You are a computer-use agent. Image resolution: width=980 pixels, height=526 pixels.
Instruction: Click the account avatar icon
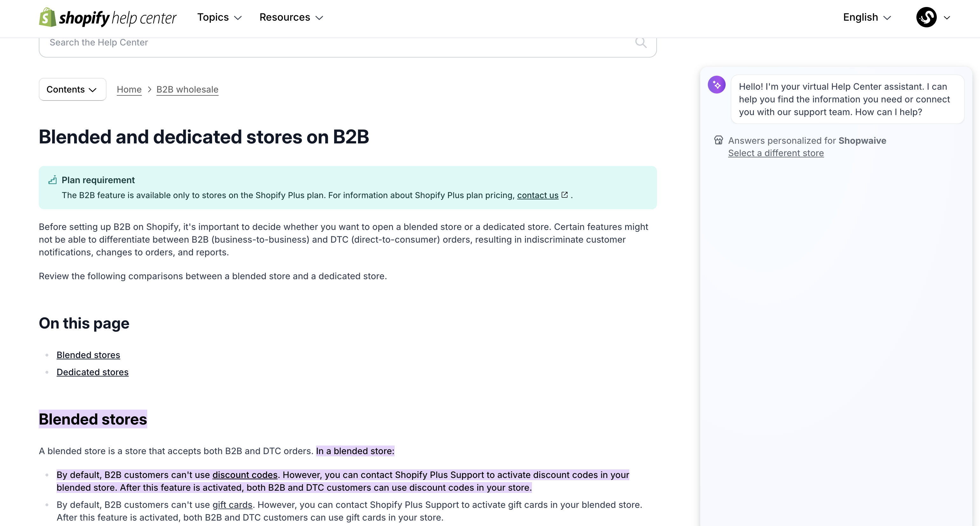926,17
